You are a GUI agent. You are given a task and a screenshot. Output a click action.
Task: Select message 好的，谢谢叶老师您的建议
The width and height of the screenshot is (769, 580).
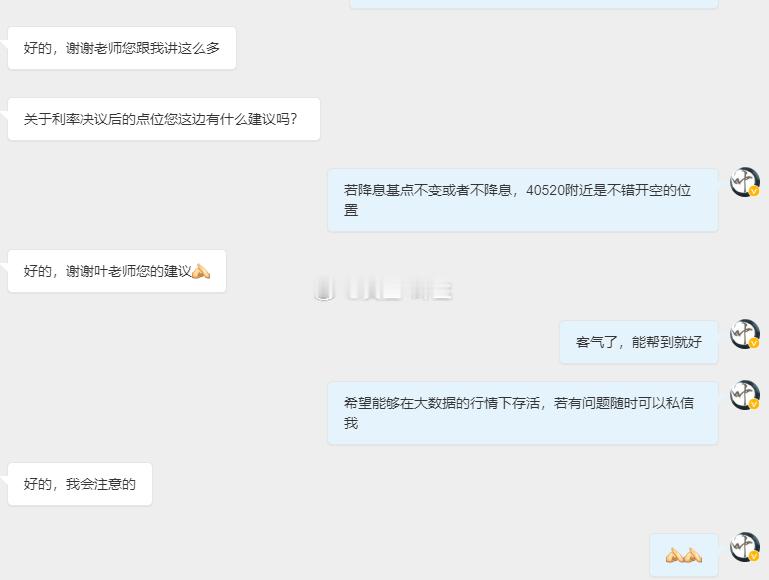pyautogui.click(x=117, y=271)
